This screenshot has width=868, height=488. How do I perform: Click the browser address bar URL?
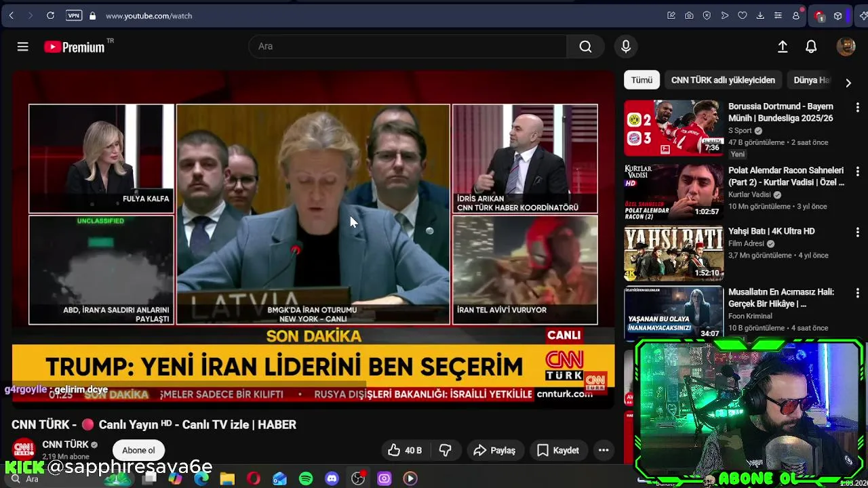point(149,16)
